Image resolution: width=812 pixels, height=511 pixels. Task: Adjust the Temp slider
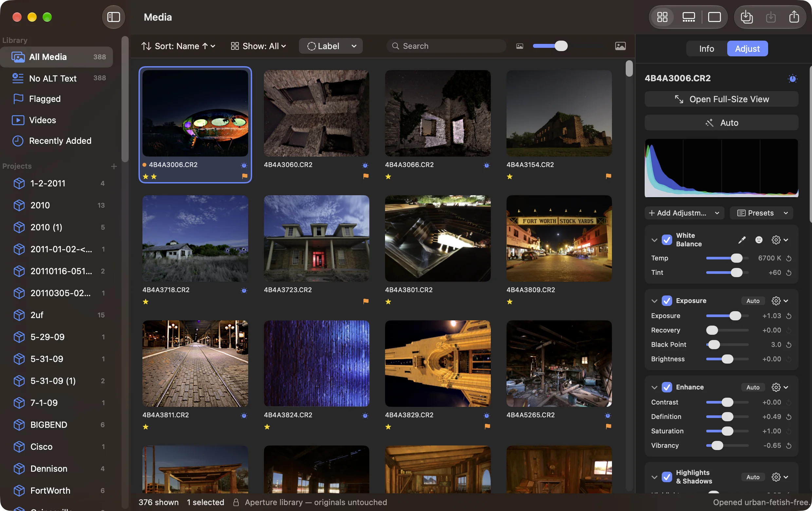click(736, 258)
